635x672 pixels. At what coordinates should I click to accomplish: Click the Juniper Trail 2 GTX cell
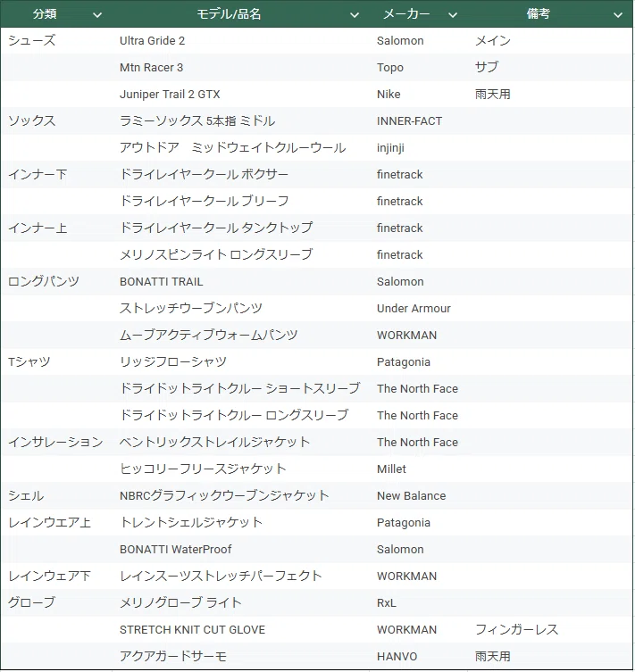170,95
